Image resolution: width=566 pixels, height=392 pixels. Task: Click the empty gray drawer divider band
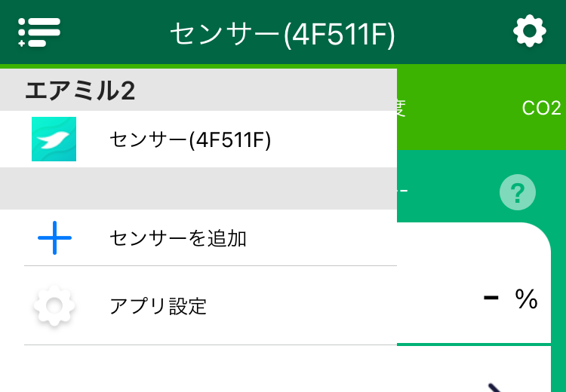click(198, 188)
